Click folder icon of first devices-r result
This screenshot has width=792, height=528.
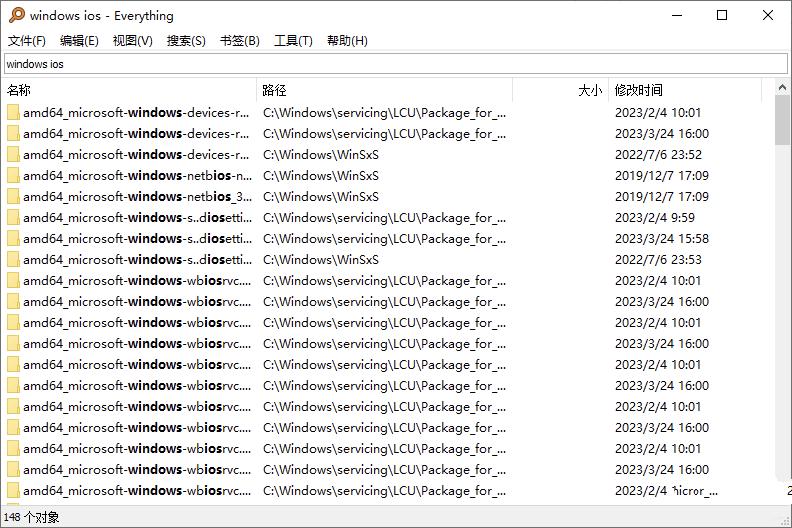[x=13, y=113]
